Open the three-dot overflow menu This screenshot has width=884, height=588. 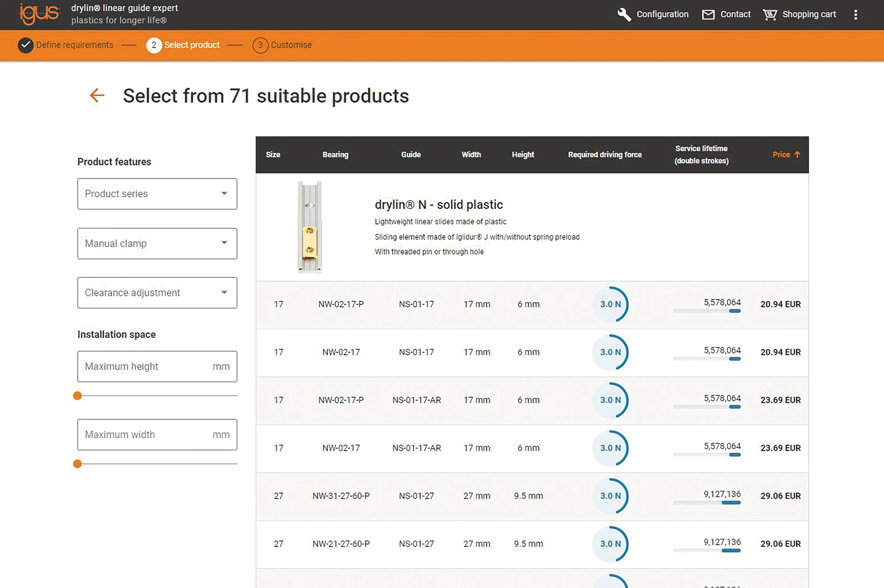click(x=855, y=15)
